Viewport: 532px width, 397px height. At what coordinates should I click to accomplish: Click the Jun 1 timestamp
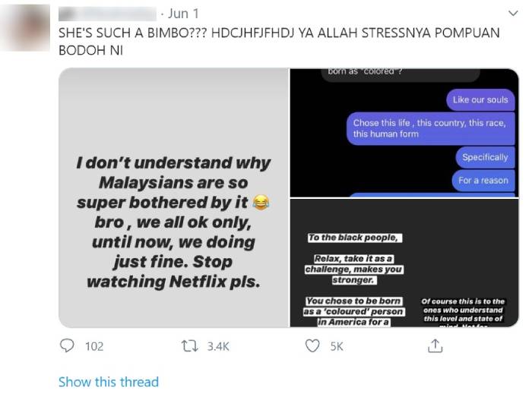183,14
